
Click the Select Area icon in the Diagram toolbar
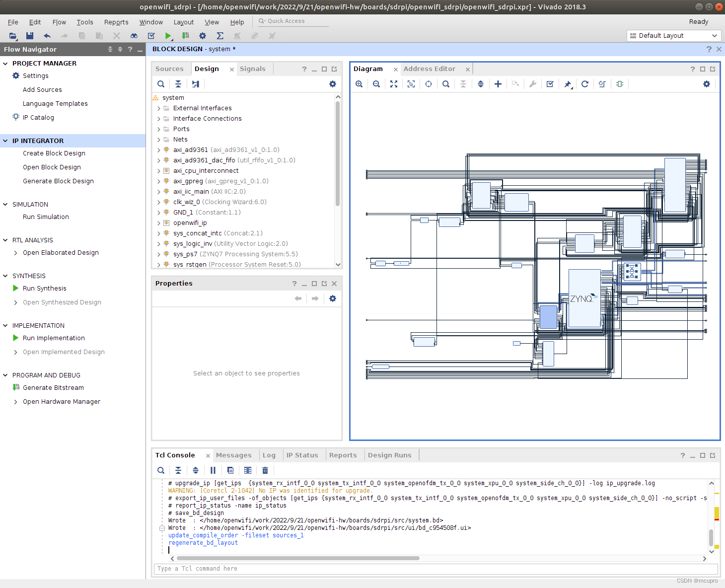click(411, 84)
